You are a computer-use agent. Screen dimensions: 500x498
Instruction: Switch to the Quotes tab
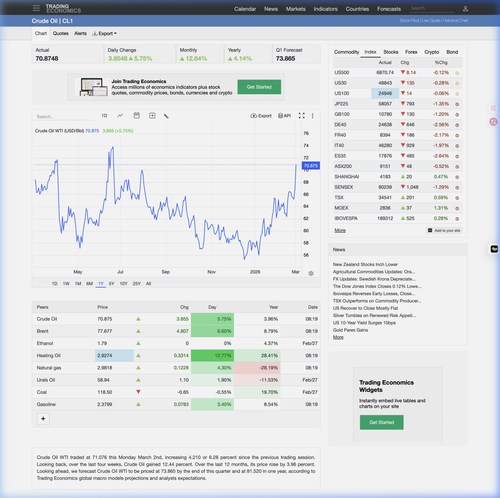point(61,33)
